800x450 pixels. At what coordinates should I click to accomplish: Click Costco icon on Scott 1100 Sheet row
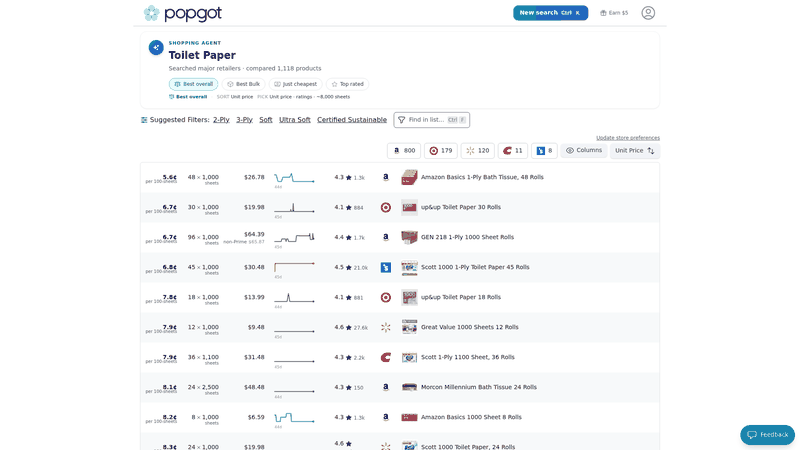click(386, 357)
